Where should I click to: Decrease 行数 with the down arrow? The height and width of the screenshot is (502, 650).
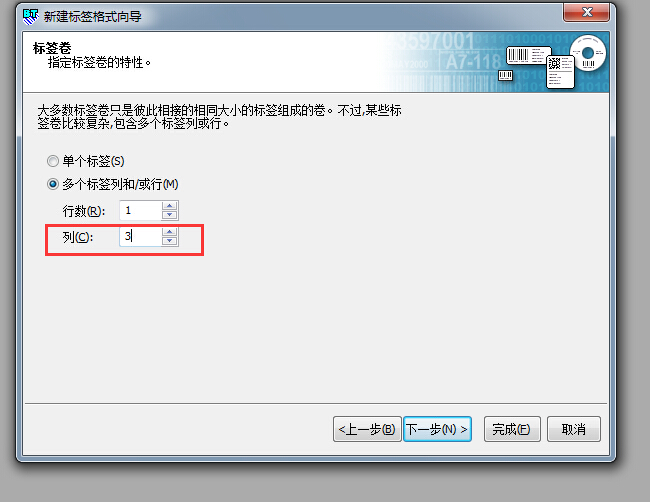[x=170, y=215]
